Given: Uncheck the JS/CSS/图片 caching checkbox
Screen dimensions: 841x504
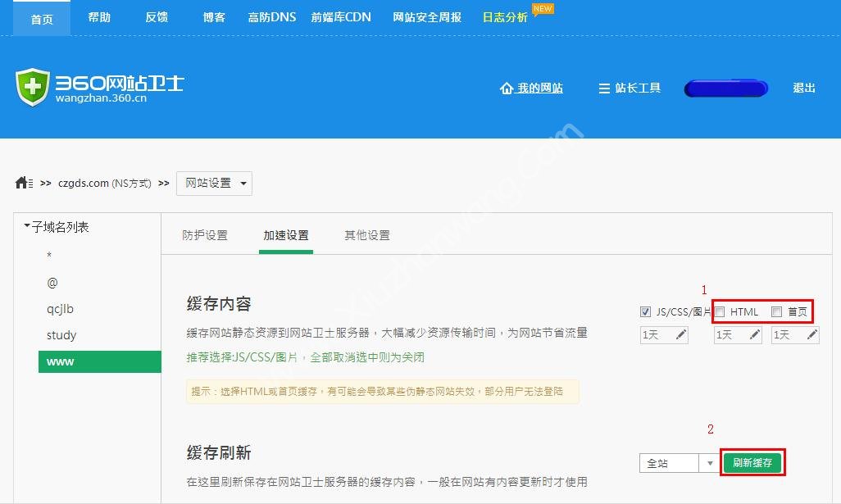Looking at the screenshot, I should tap(645, 311).
